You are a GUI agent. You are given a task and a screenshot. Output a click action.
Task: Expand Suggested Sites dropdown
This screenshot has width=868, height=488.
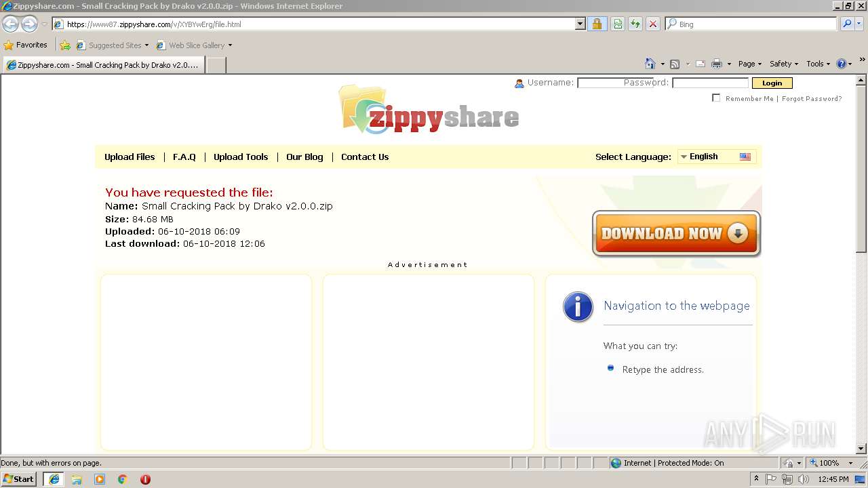point(146,45)
